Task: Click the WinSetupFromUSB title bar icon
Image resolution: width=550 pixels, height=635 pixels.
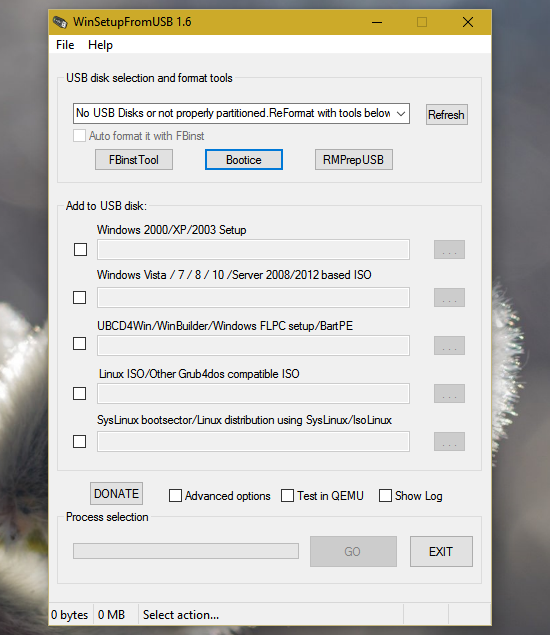Action: tap(60, 22)
